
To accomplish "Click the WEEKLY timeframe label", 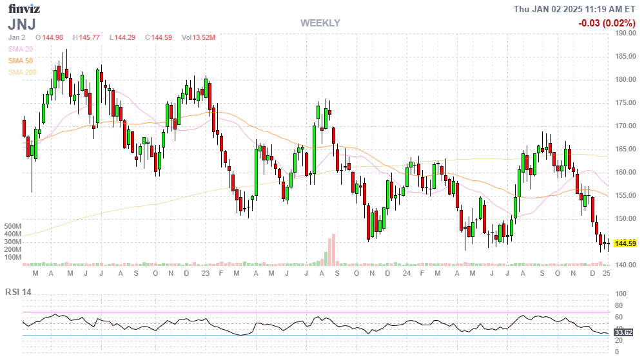I will pos(320,23).
